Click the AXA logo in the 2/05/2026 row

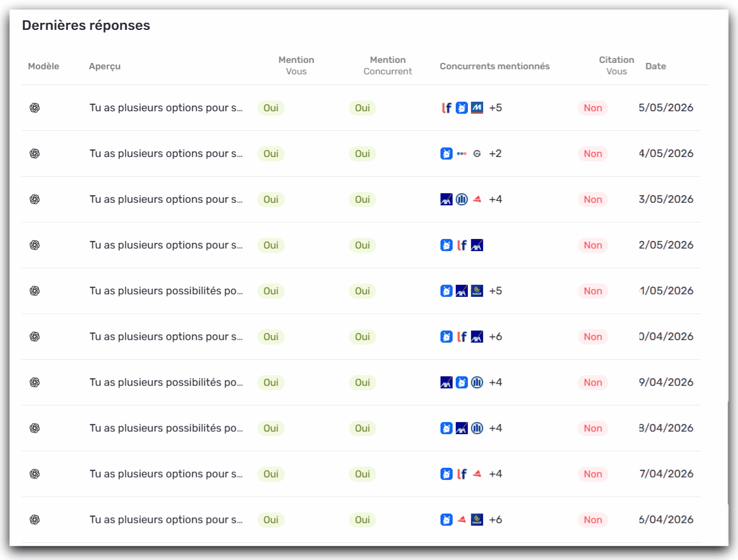477,245
